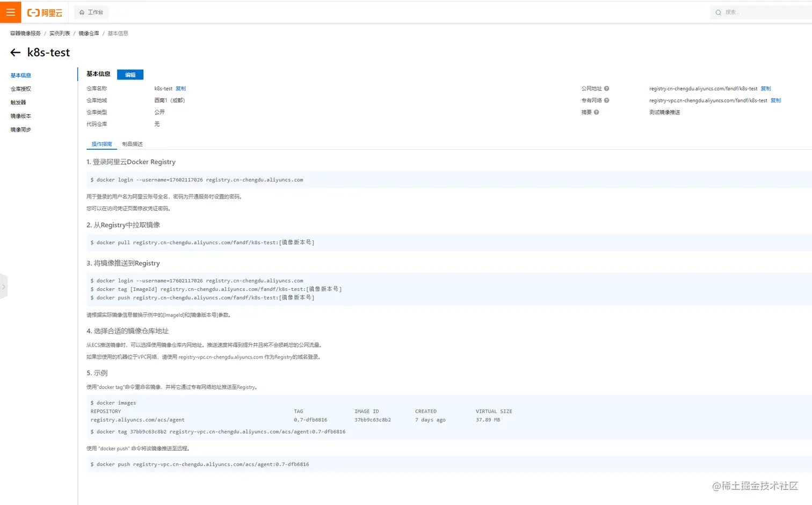Screen dimensions: 812x505
Task: Click the 摘要 value 测试镜像推送
Action: tap(664, 112)
